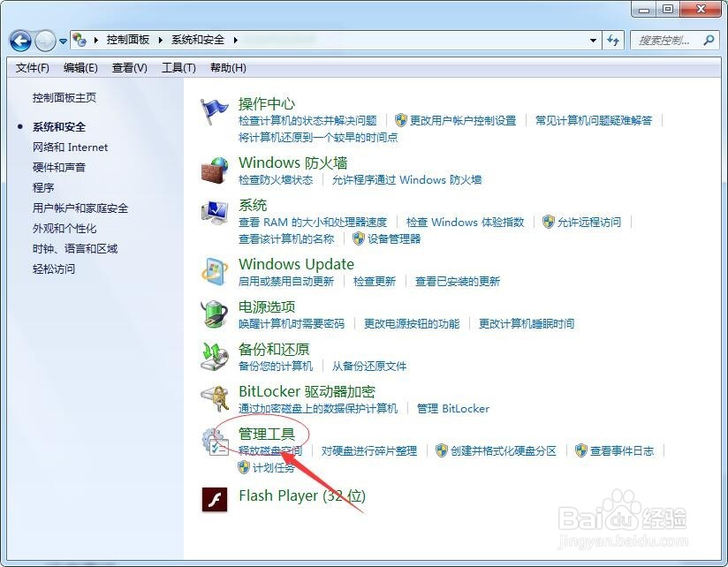Select 程序 category in sidebar

click(43, 187)
